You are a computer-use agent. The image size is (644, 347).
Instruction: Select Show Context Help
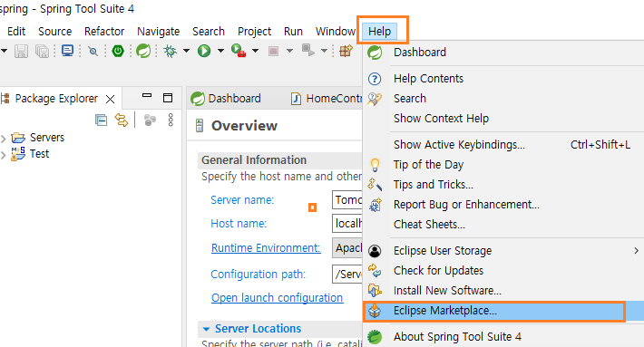pos(503,119)
